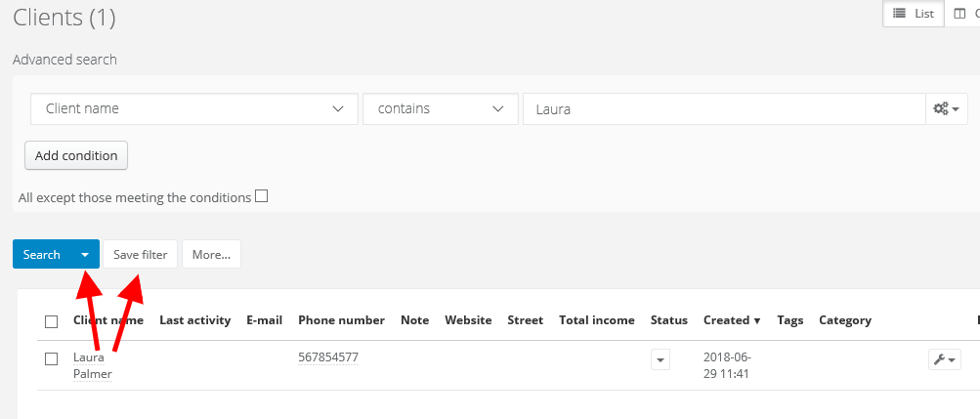
Task: Sort by the Total income column
Action: click(596, 320)
